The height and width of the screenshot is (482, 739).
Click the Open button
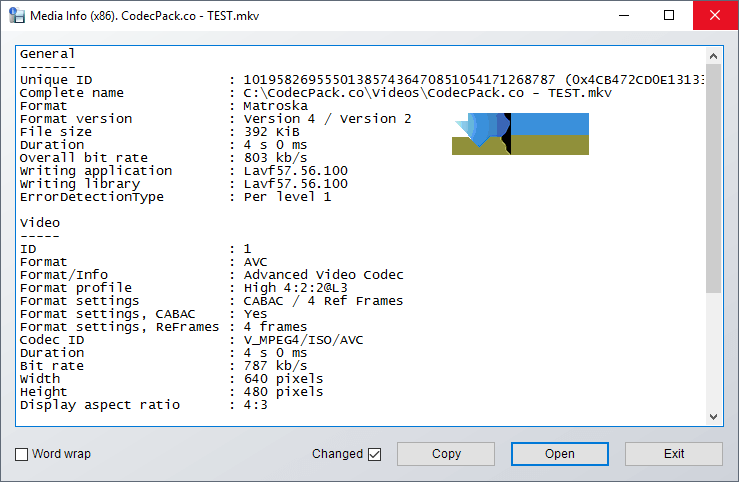click(x=560, y=454)
